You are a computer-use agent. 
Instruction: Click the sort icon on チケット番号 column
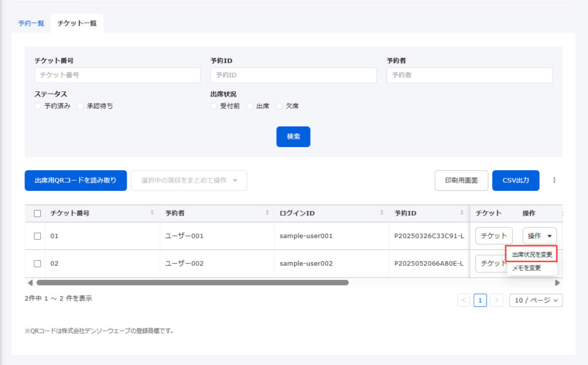click(x=152, y=213)
